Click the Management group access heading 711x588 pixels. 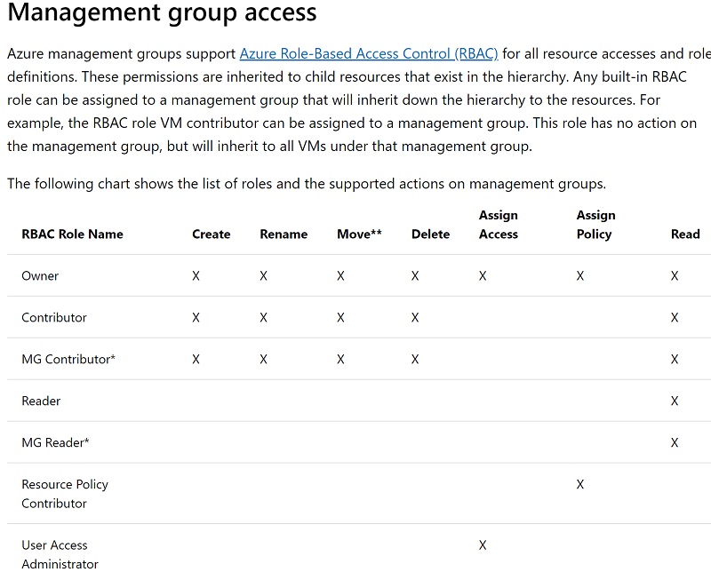click(x=162, y=13)
